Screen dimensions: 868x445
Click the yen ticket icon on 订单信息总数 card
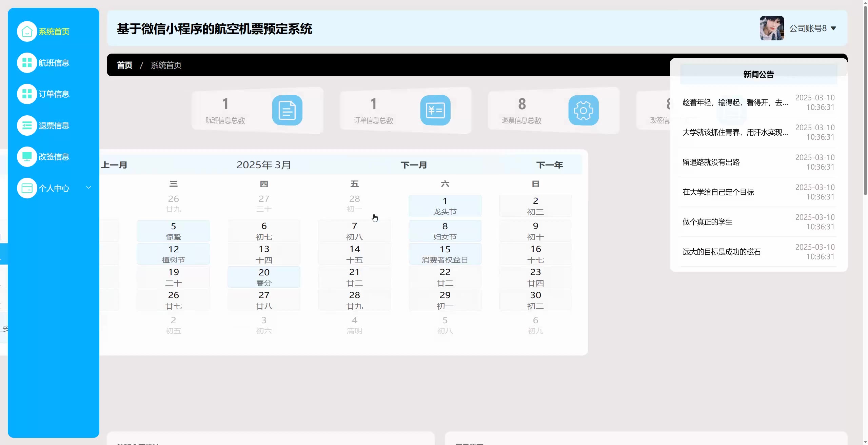435,110
